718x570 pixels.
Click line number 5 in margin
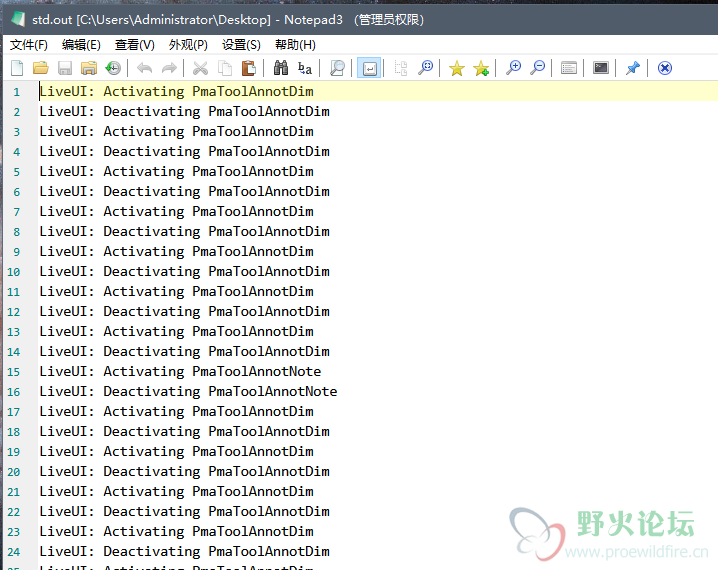click(x=16, y=172)
